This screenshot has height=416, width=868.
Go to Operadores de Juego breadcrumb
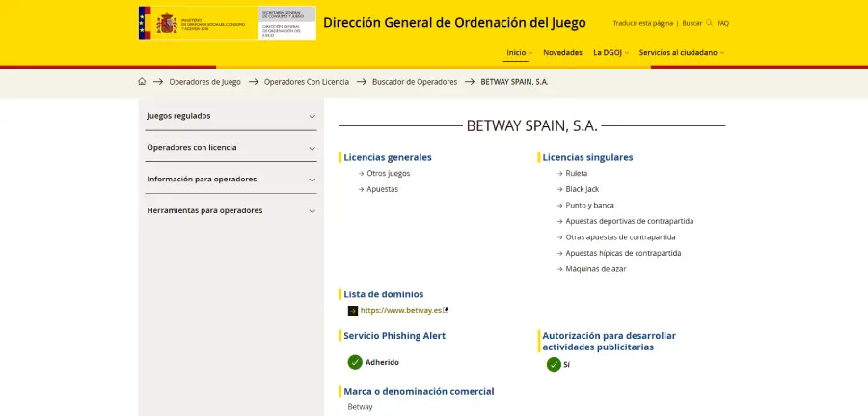204,82
